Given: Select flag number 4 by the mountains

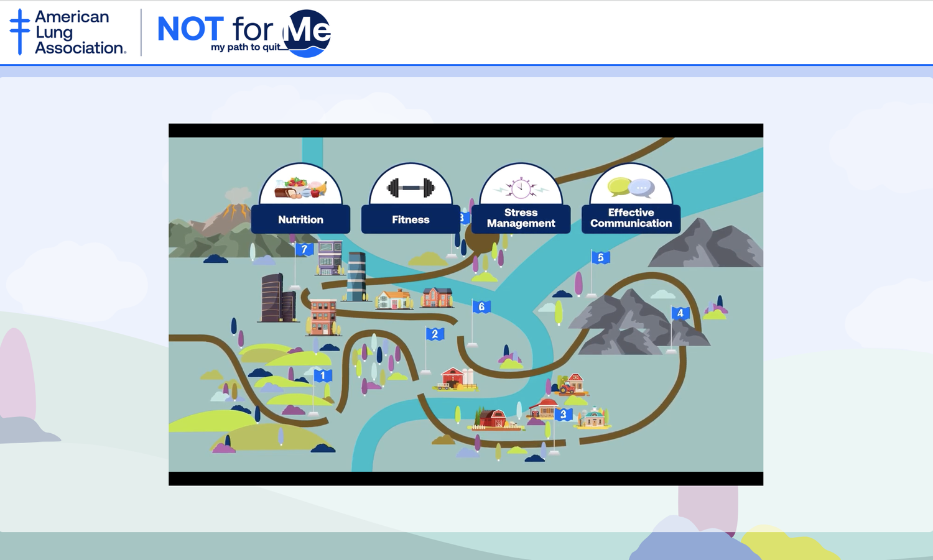Looking at the screenshot, I should point(680,313).
